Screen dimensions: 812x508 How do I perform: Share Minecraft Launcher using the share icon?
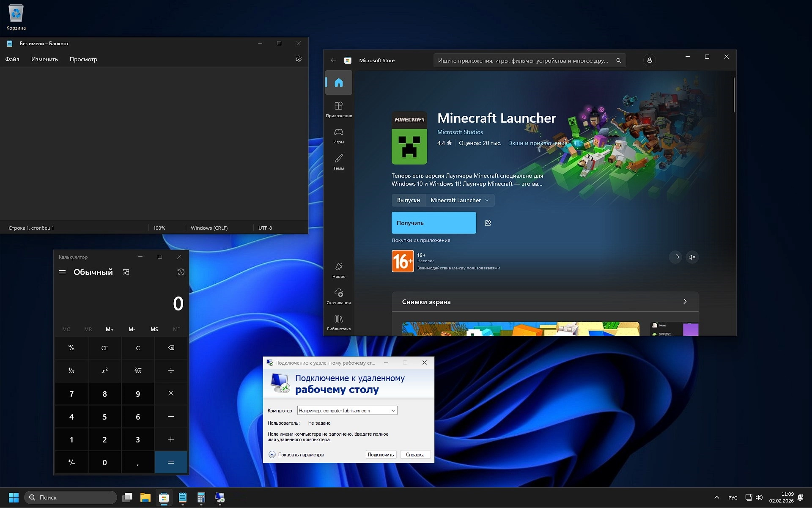[488, 223]
